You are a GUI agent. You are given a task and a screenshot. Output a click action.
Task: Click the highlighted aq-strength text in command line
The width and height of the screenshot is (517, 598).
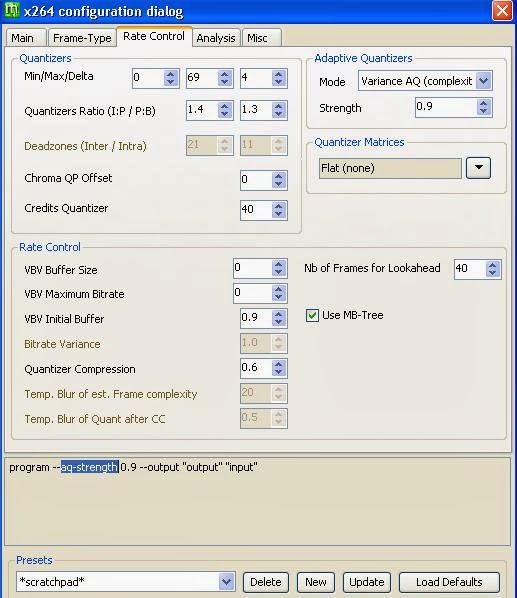tap(90, 467)
